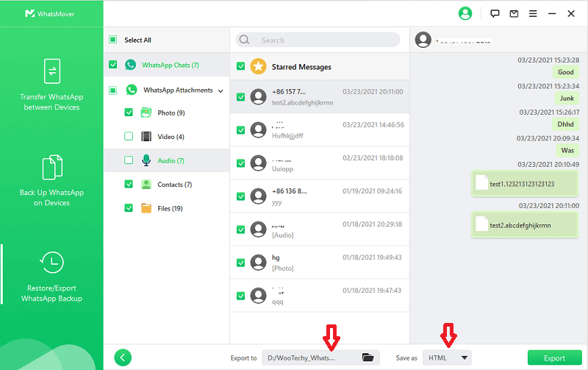Click the browse folder icon for export path
Viewport: 588px width, 370px height.
click(x=368, y=357)
